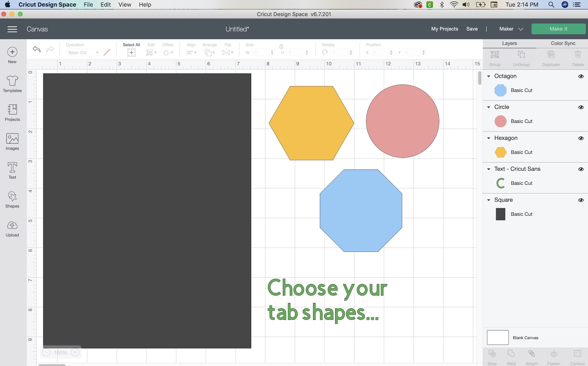Open the Wi-Fi status menu
The image size is (588, 366).
pos(454,4)
